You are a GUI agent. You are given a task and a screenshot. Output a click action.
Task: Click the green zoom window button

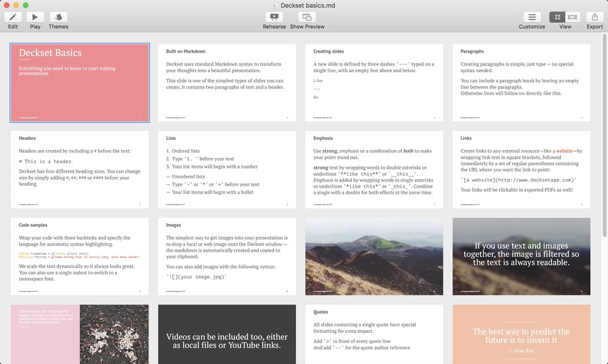pyautogui.click(x=25, y=5)
